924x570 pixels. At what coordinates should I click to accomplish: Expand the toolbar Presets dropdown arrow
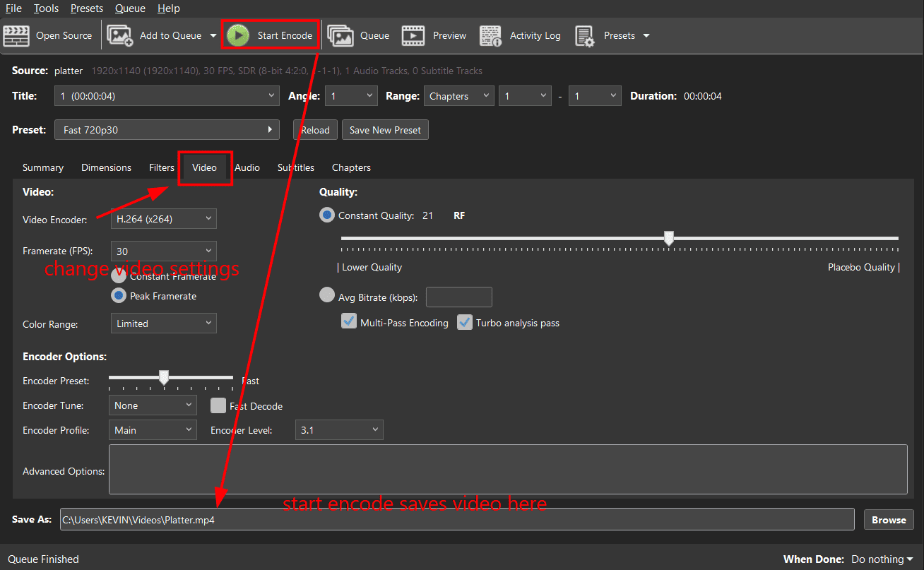click(x=646, y=35)
